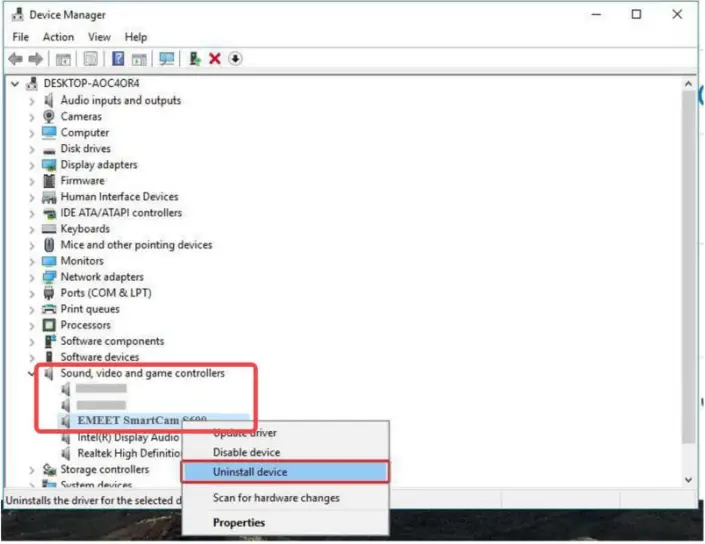
Task: Click the scrollbar up arrow
Action: 688,84
